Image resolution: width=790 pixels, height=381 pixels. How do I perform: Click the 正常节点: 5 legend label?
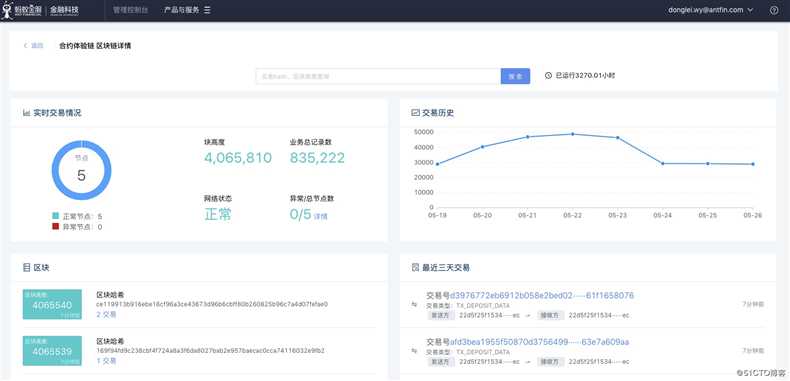[82, 216]
